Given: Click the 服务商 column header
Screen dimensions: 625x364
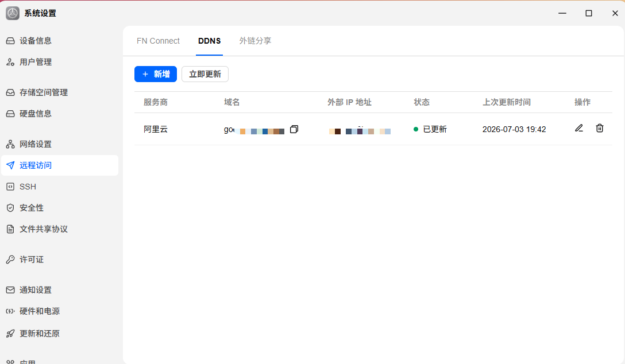Looking at the screenshot, I should point(156,102).
